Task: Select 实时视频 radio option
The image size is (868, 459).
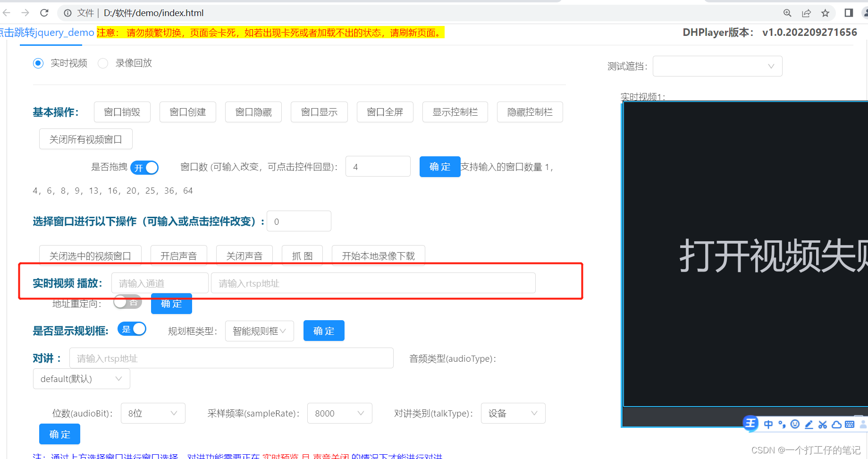Action: pos(38,63)
